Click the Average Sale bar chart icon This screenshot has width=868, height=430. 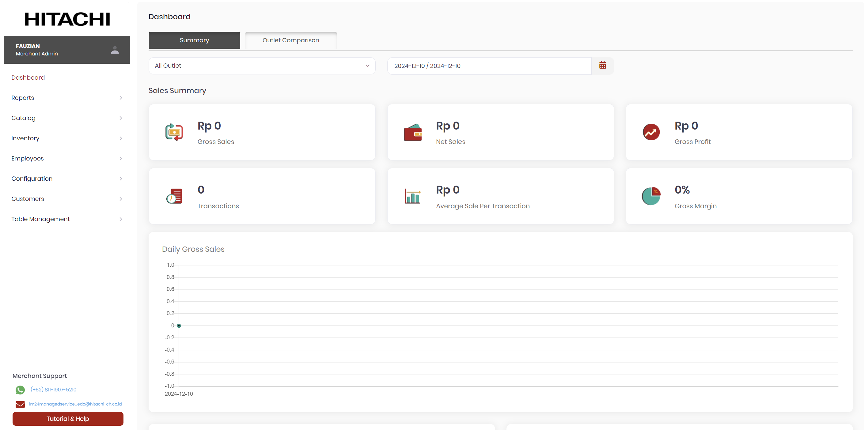tap(412, 196)
